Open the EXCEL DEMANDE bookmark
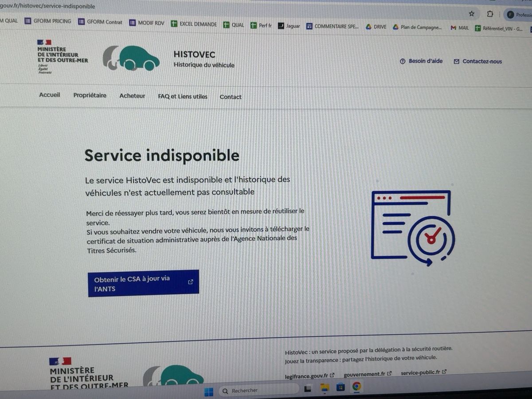The image size is (532, 399). pyautogui.click(x=194, y=24)
